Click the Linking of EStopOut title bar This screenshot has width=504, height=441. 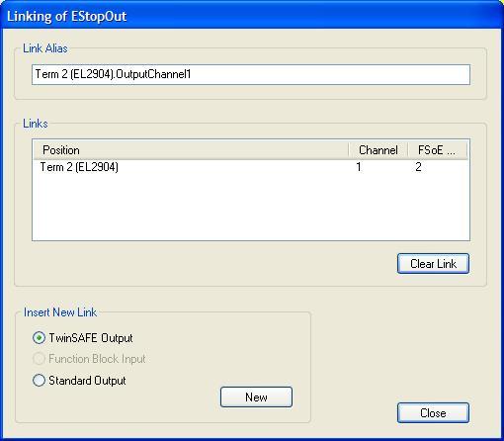pyautogui.click(x=252, y=16)
